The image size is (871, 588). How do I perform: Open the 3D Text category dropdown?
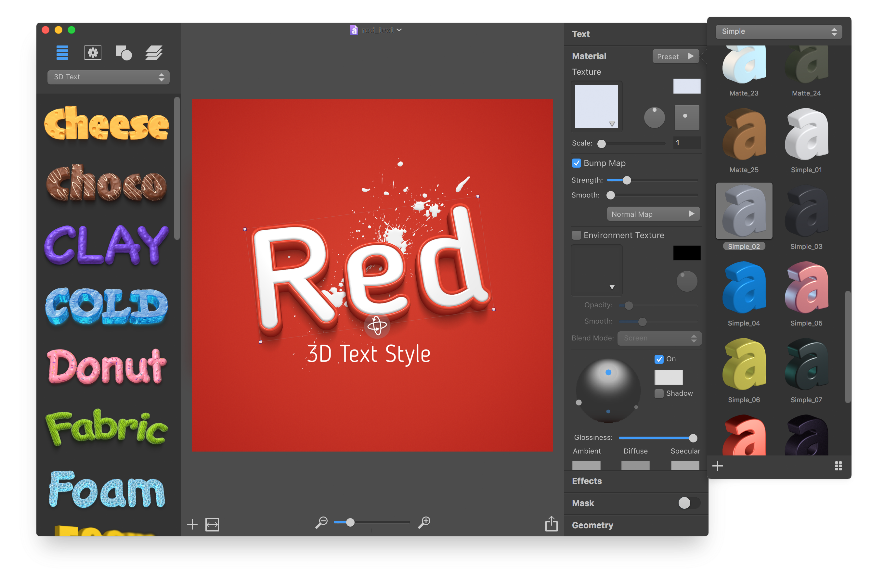tap(108, 77)
